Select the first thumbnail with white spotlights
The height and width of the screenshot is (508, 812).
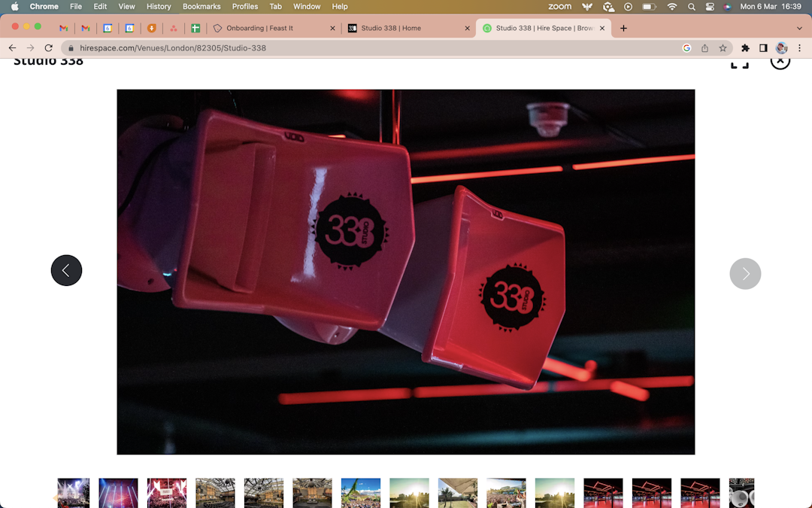[73, 492]
